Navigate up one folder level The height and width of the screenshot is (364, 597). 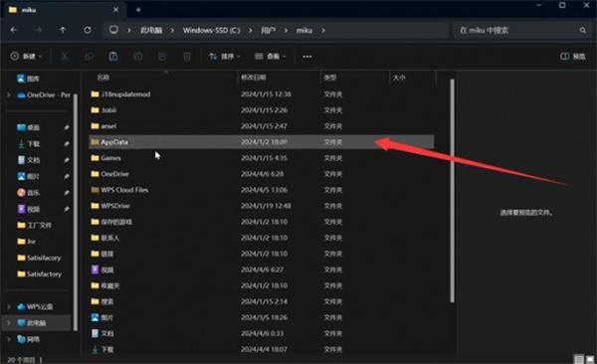[63, 30]
